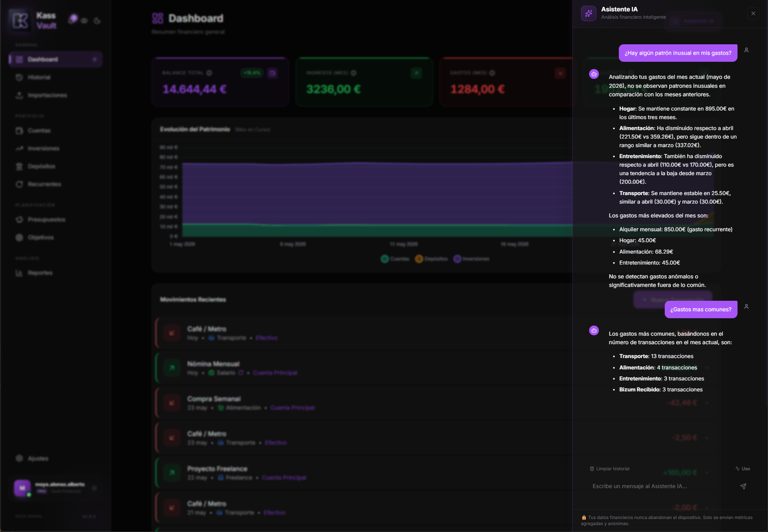
Task: Expand the -42,46 € transaction row chevron
Action: [707, 403]
